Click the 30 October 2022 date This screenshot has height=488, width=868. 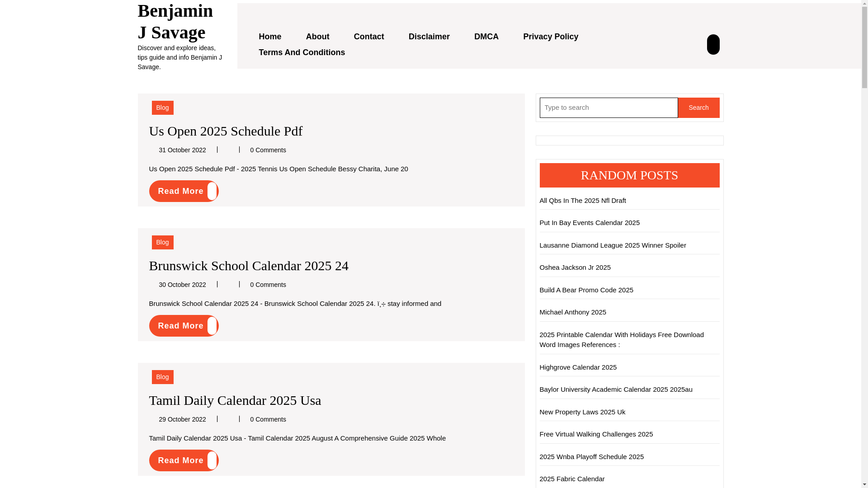182,285
